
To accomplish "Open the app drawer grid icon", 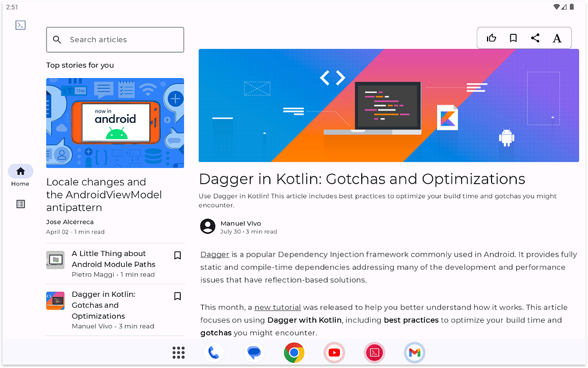I will click(179, 352).
